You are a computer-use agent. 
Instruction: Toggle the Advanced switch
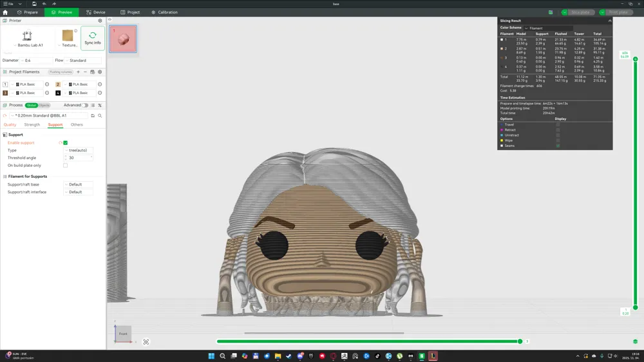(85, 105)
